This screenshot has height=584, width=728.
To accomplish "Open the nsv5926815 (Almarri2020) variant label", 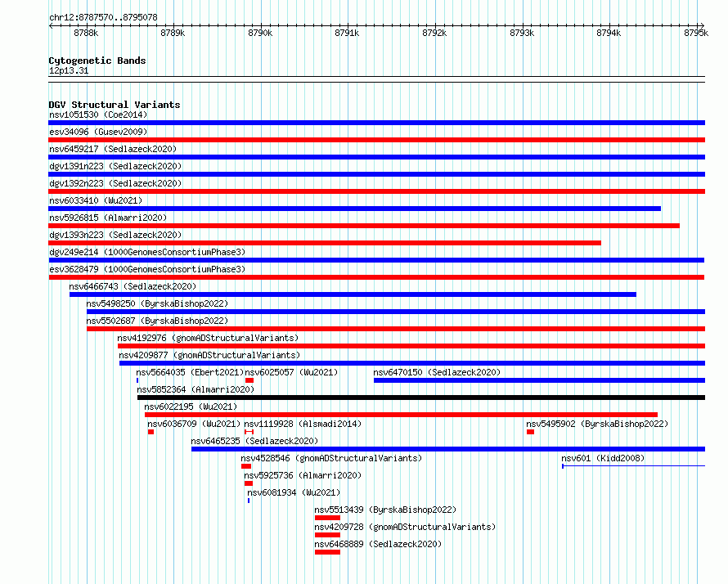I will point(108,218).
